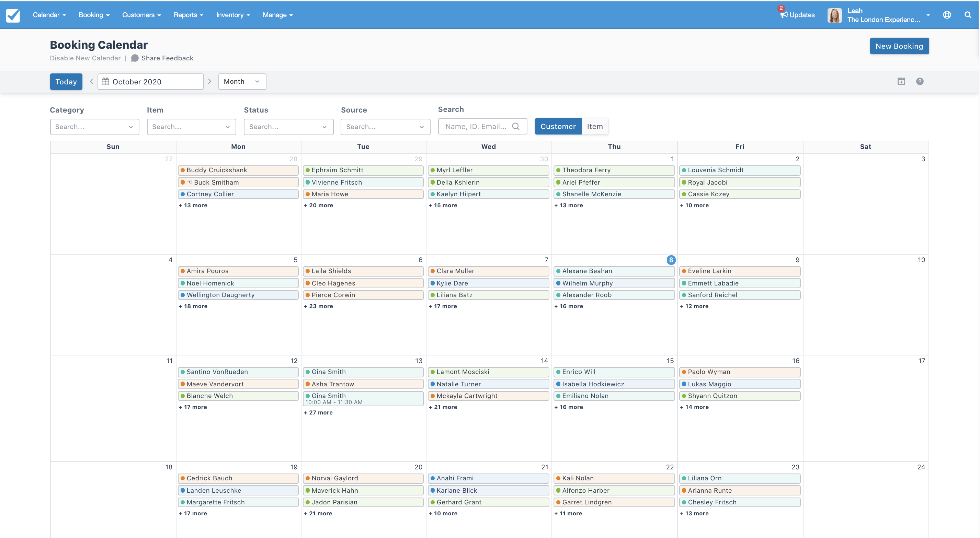Expand +20 more on Tuesday 29
980x538 pixels.
(x=318, y=205)
